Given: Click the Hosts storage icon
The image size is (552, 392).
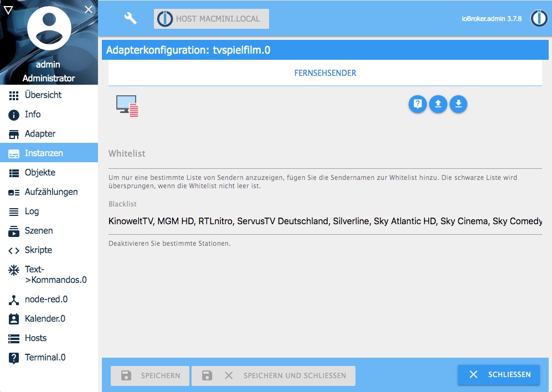Looking at the screenshot, I should (14, 338).
